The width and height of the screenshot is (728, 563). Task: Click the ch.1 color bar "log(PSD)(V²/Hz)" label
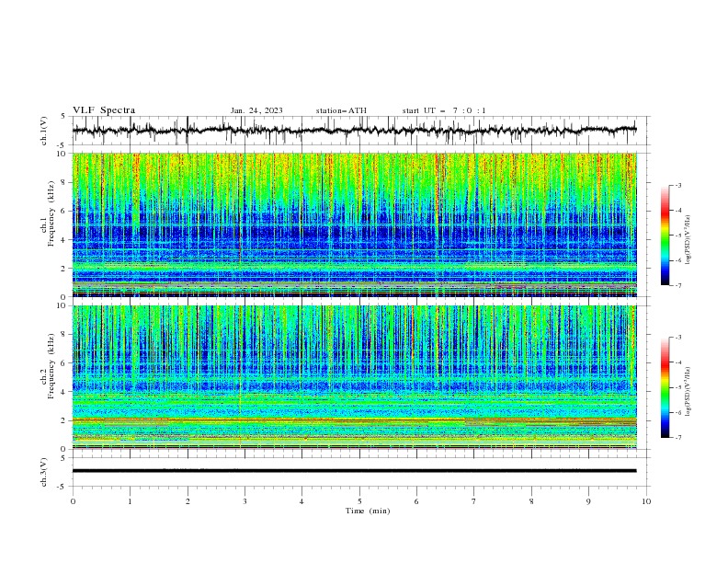[688, 240]
